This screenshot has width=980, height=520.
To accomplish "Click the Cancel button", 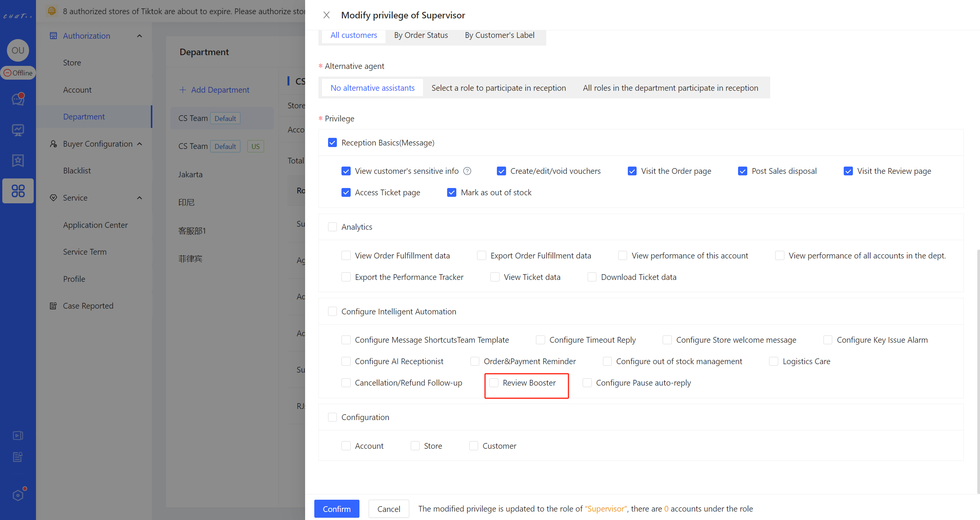I will 389,509.
